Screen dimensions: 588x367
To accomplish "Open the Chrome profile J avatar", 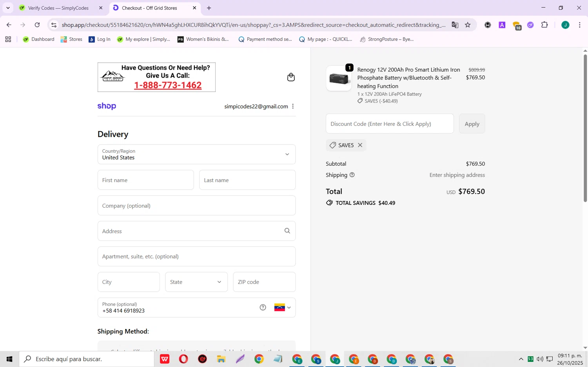I will [565, 25].
